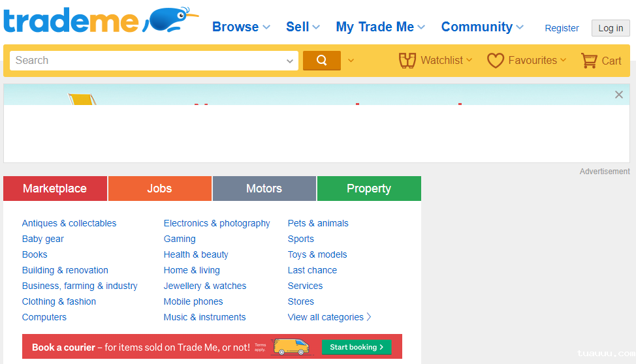Open search options arrow beside search button
The width and height of the screenshot is (636, 364).
351,61
